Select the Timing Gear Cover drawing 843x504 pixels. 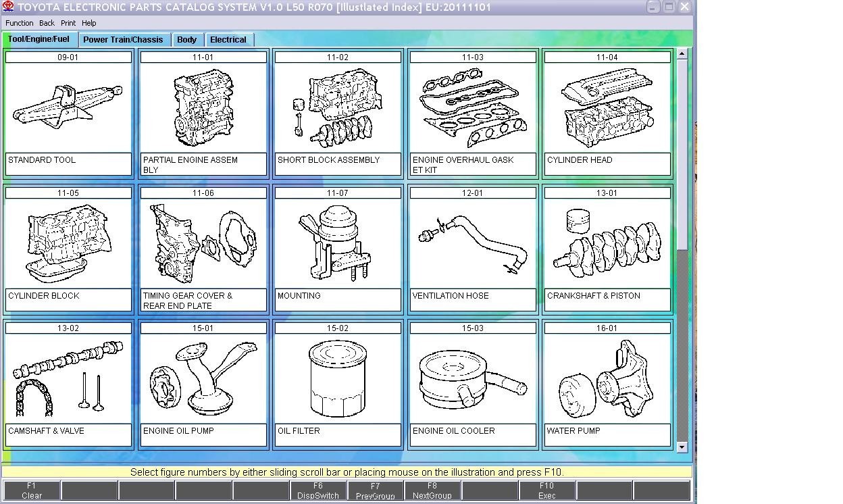203,243
